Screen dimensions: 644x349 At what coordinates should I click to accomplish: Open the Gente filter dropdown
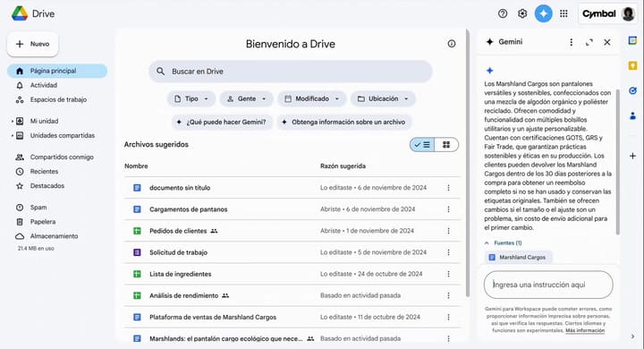pyautogui.click(x=247, y=98)
